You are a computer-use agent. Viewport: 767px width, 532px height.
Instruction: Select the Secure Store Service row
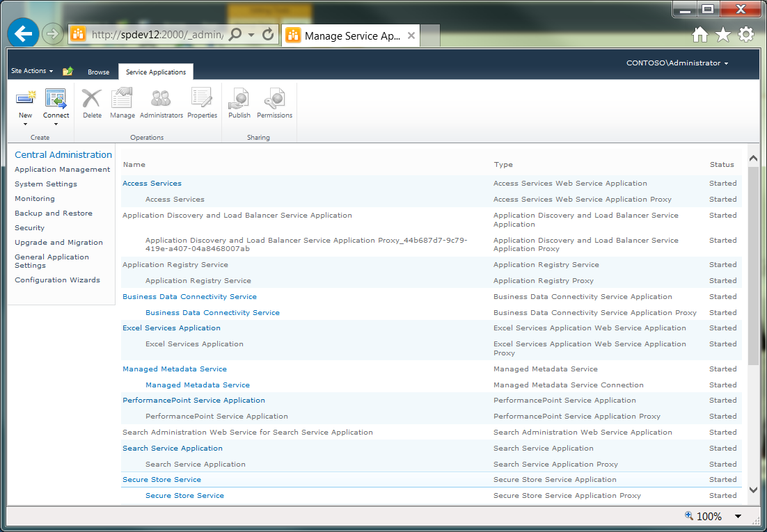coord(161,479)
